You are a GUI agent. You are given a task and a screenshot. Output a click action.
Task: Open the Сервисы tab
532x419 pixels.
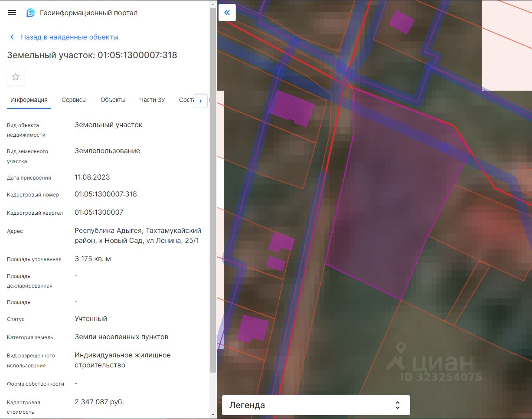74,100
